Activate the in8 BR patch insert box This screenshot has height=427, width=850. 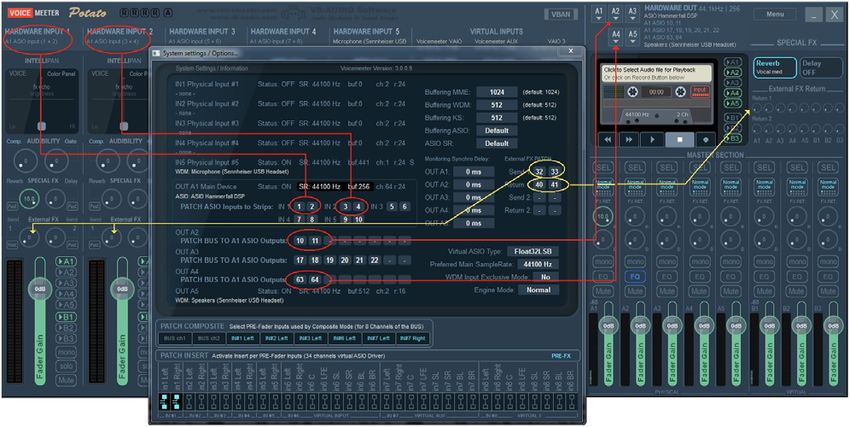570,402
